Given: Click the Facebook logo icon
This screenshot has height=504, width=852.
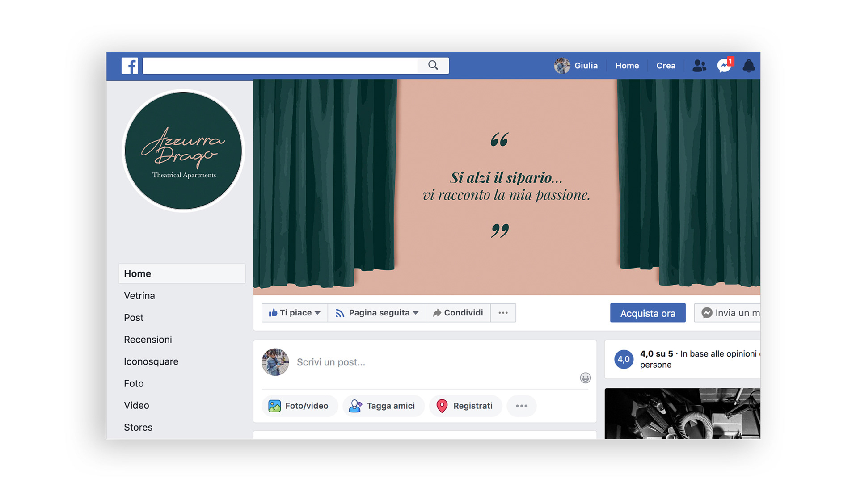Looking at the screenshot, I should [130, 66].
